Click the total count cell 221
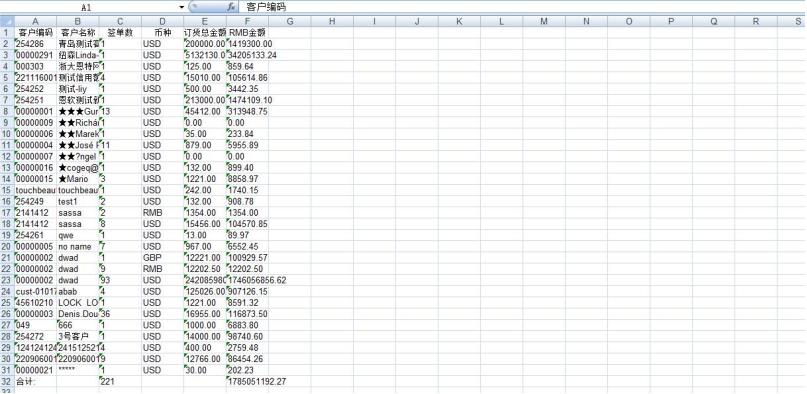 pyautogui.click(x=120, y=382)
